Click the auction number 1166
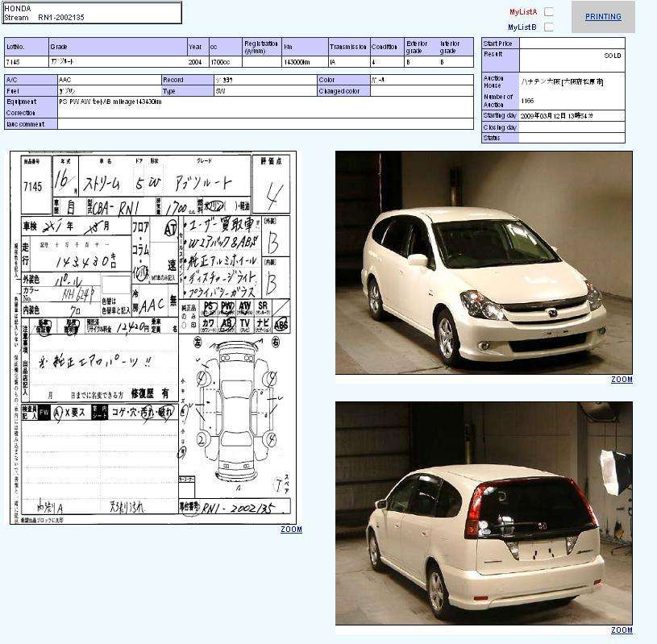657x644 pixels. [x=527, y=101]
